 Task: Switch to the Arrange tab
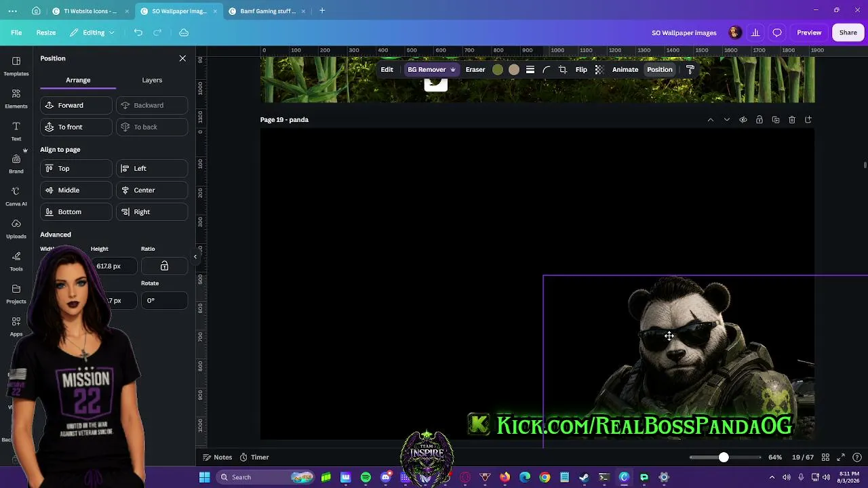pos(78,80)
